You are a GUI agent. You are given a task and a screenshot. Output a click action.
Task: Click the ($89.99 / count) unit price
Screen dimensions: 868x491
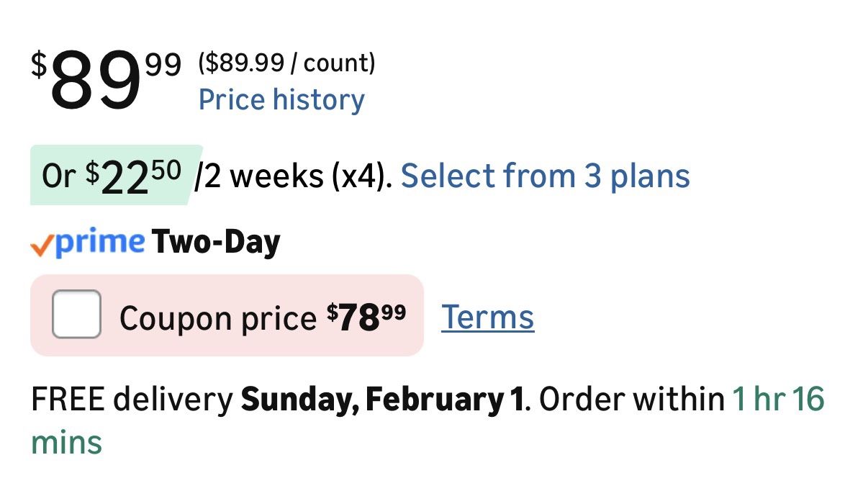pyautogui.click(x=286, y=63)
